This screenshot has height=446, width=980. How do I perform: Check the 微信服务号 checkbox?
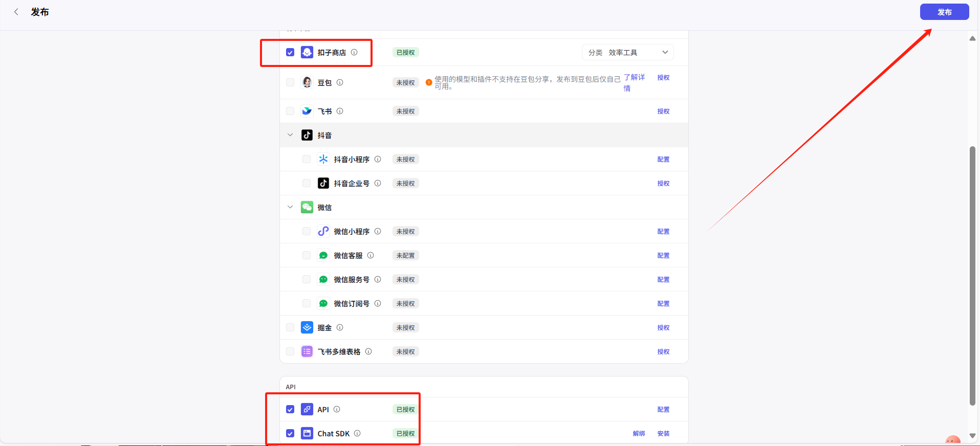point(307,279)
